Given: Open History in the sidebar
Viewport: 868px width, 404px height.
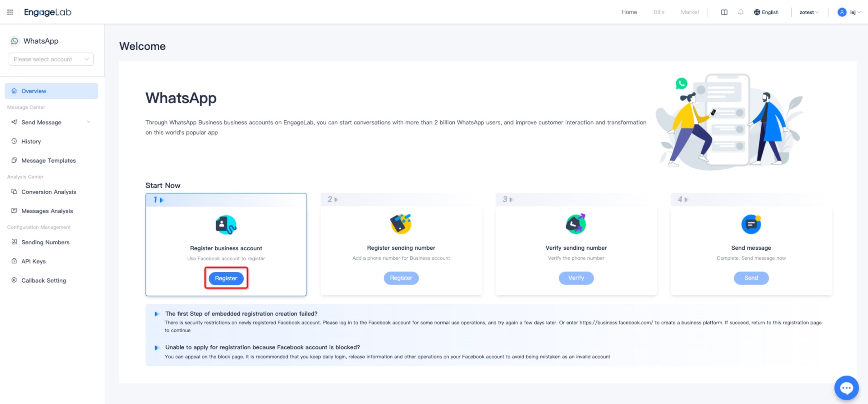Looking at the screenshot, I should [51, 141].
